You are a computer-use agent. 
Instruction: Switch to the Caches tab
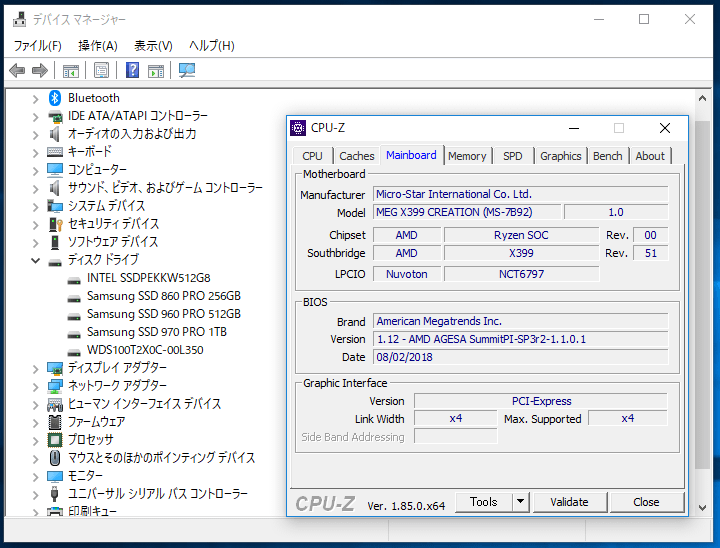357,156
